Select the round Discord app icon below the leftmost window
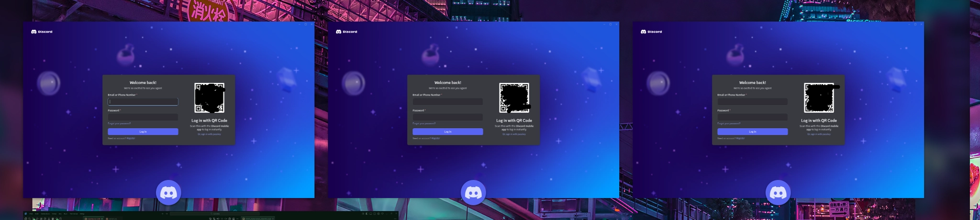Viewport: 980px width, 220px height. coord(168,193)
